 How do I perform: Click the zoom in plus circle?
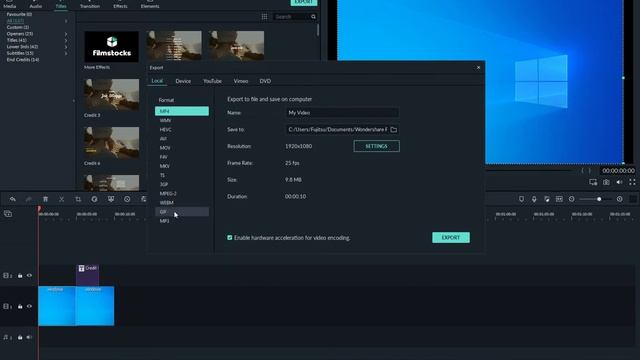point(620,199)
